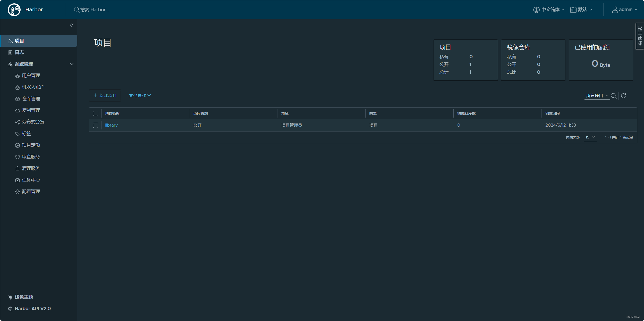Click the refresh icon beside project filter
The height and width of the screenshot is (321, 644).
pyautogui.click(x=623, y=96)
